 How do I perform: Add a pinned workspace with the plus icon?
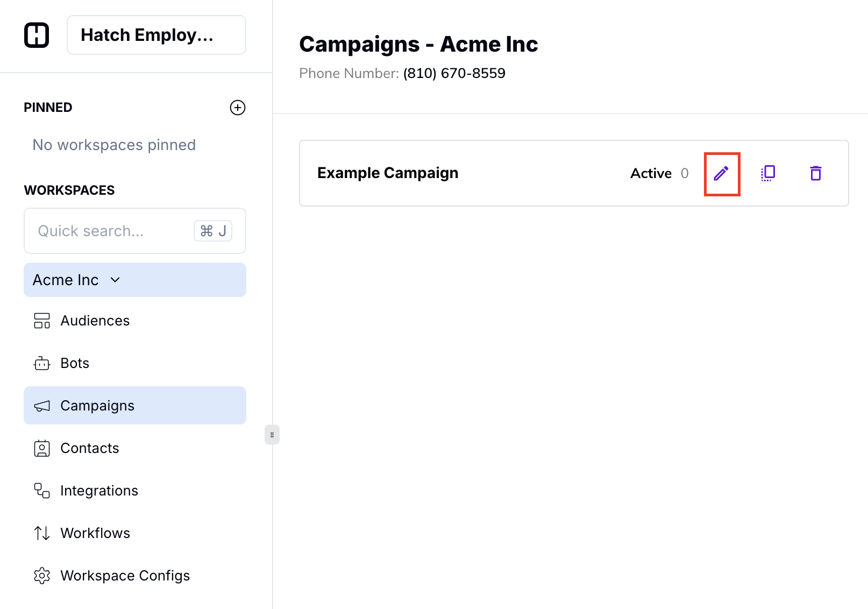(x=238, y=108)
